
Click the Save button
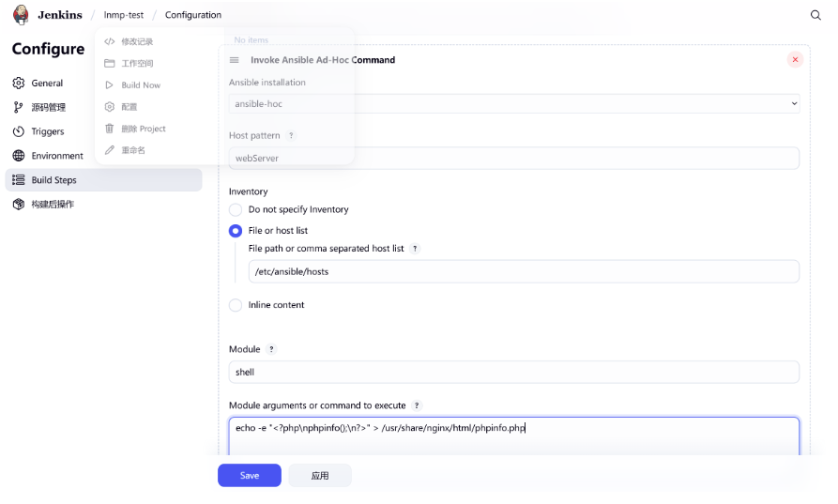click(250, 475)
